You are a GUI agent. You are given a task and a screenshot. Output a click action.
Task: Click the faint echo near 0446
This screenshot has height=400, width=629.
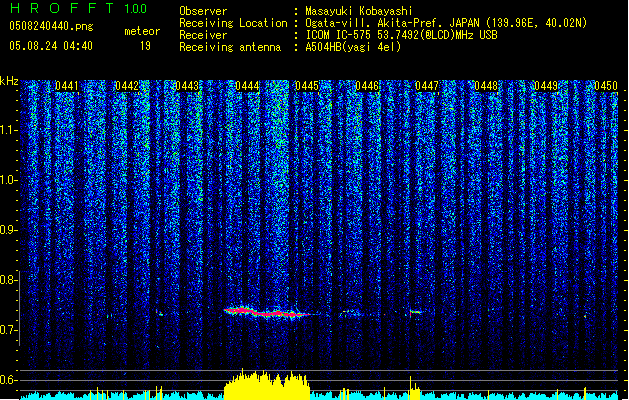349,312
